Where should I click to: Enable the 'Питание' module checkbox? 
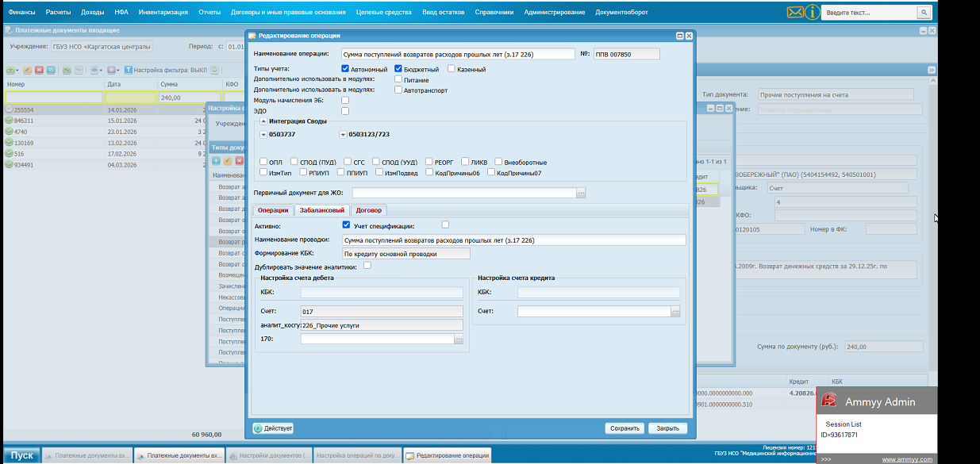[x=398, y=79]
